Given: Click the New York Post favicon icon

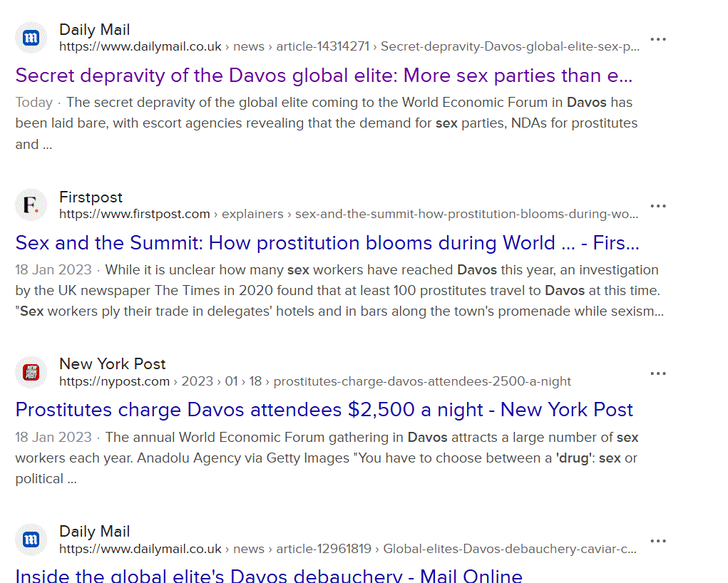Looking at the screenshot, I should pyautogui.click(x=31, y=372).
